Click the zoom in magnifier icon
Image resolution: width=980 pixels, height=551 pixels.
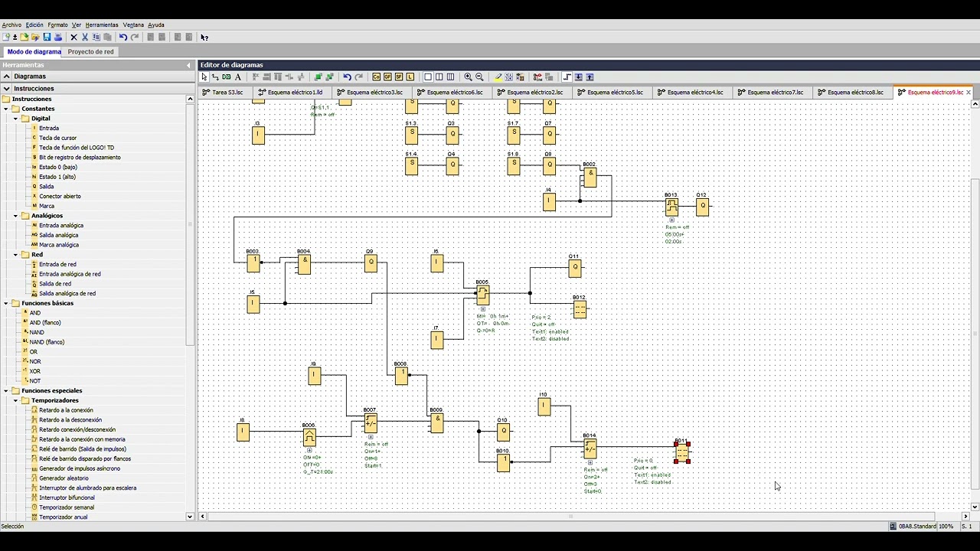(468, 77)
